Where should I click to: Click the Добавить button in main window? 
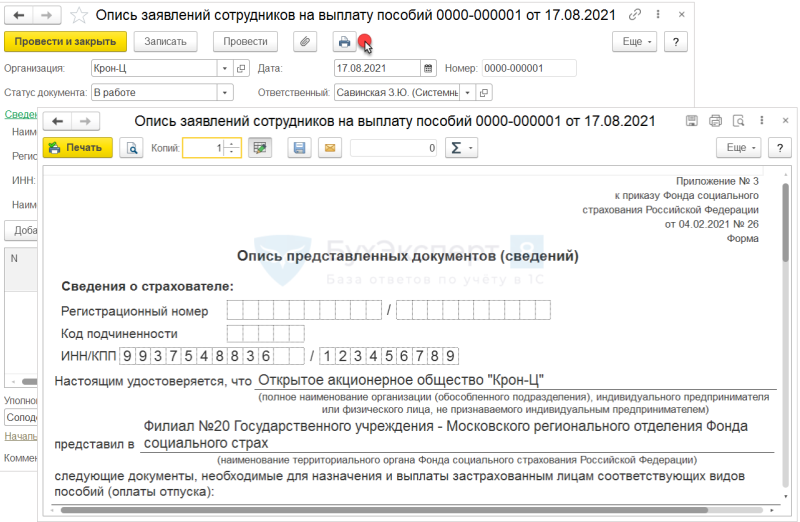[21, 231]
